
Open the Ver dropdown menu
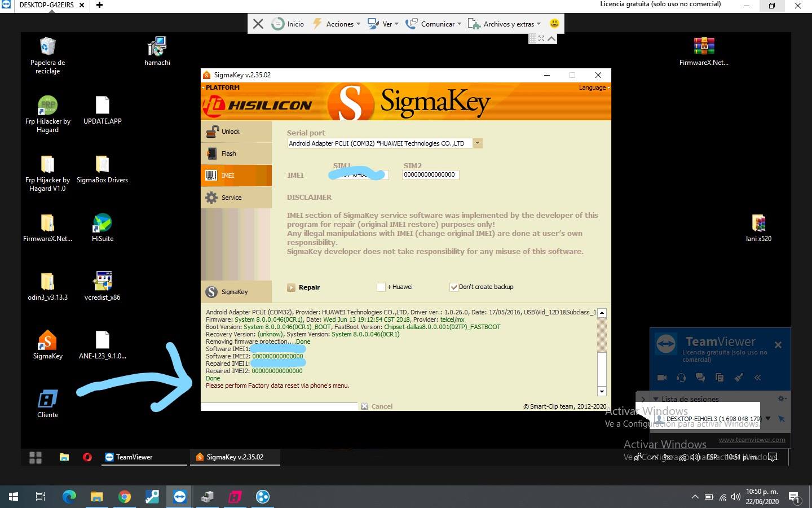pos(383,24)
